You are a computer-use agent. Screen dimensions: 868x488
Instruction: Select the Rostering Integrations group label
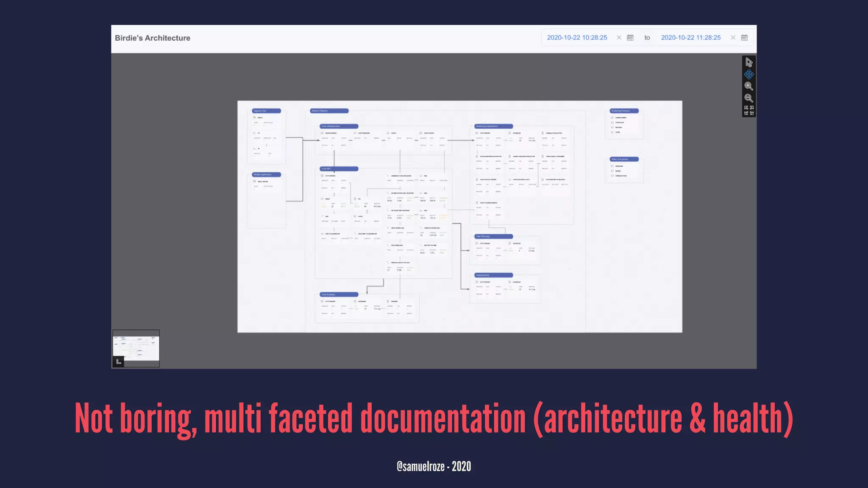[494, 126]
